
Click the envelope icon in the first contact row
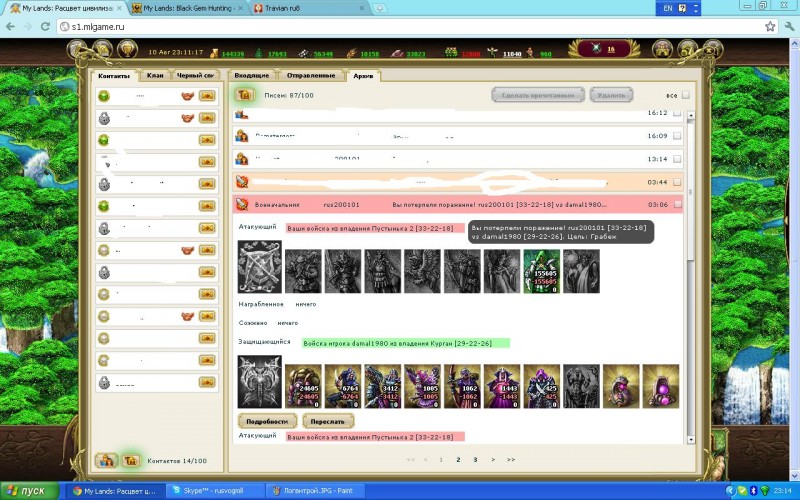click(207, 96)
